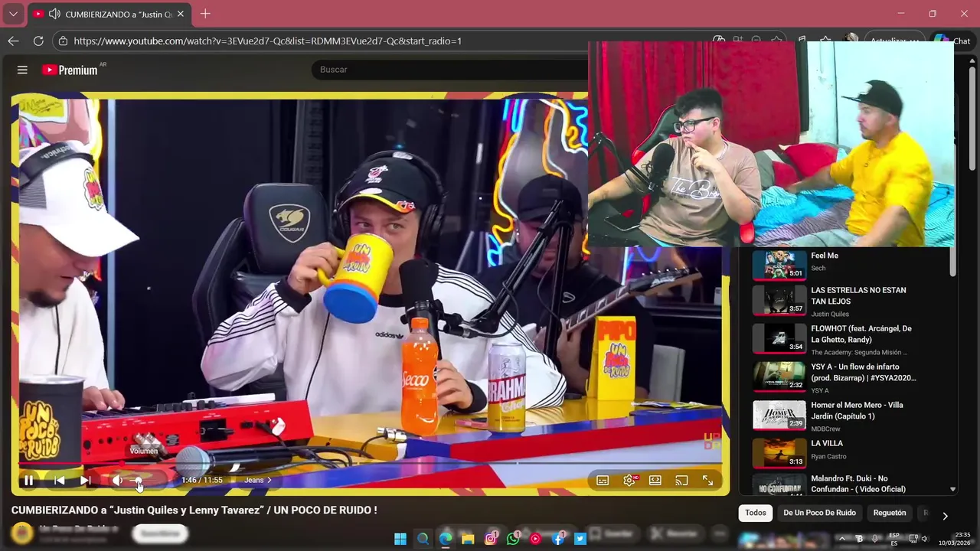Viewport: 980px width, 551px height.
Task: Close the CUMBIERIZANDO browser tab
Action: coord(181,14)
